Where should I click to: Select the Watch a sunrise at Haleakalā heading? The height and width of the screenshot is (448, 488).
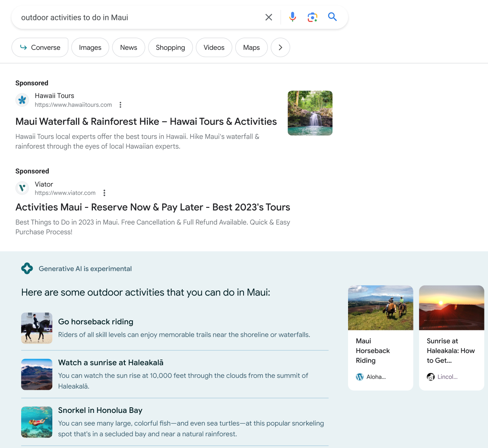click(111, 363)
